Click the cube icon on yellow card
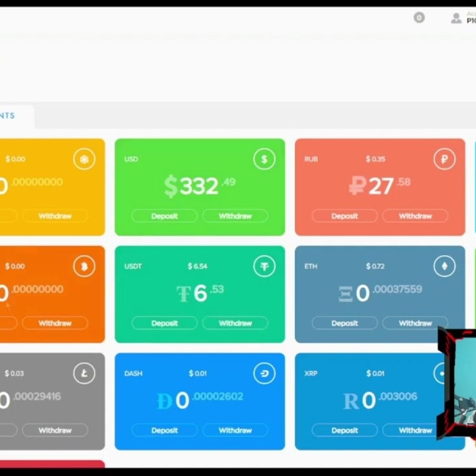The width and height of the screenshot is (476, 476). click(84, 159)
